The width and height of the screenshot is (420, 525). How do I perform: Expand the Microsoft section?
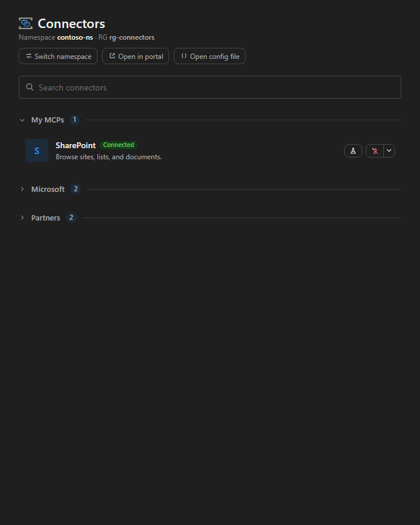(22, 189)
